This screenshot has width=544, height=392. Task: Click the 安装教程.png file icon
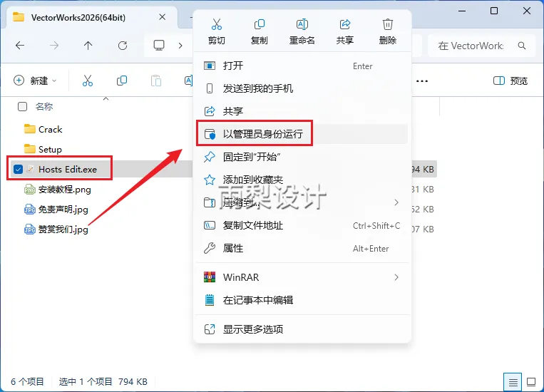[30, 190]
